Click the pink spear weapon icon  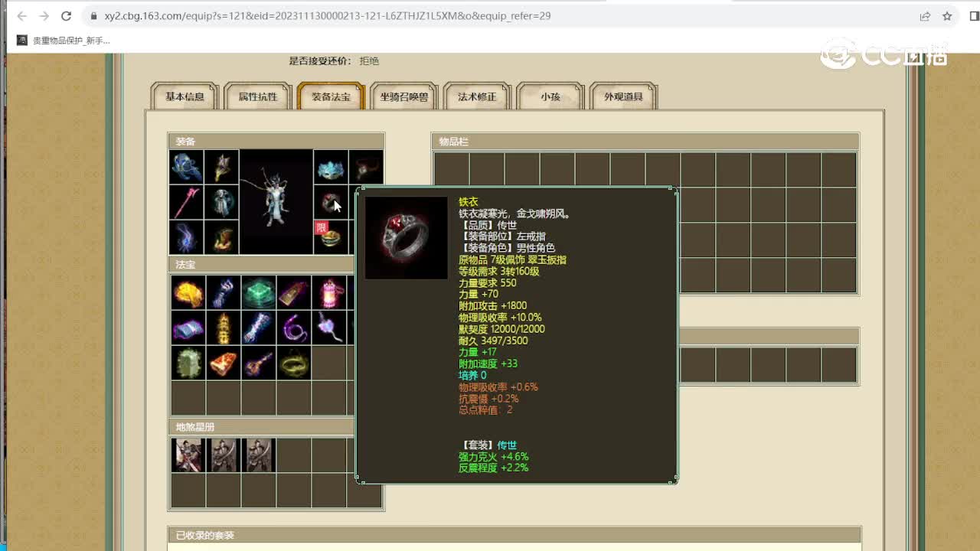click(x=187, y=202)
